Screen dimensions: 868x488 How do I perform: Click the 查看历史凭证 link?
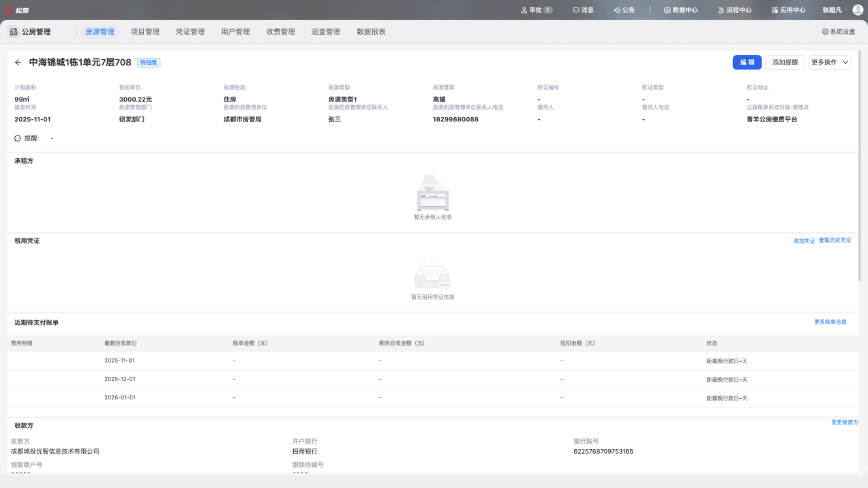tap(835, 241)
